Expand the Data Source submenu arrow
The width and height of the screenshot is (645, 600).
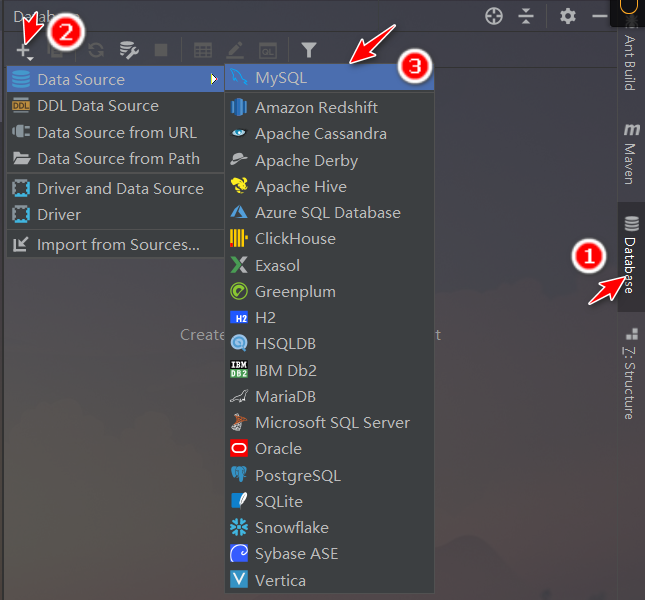[214, 79]
